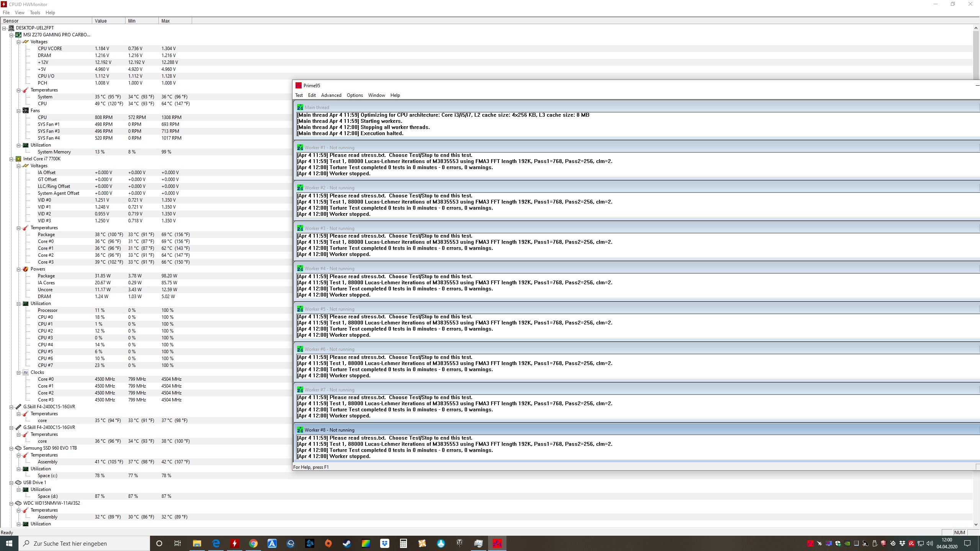Image resolution: width=980 pixels, height=551 pixels.
Task: Open the Options menu in Prime95
Action: click(x=354, y=95)
